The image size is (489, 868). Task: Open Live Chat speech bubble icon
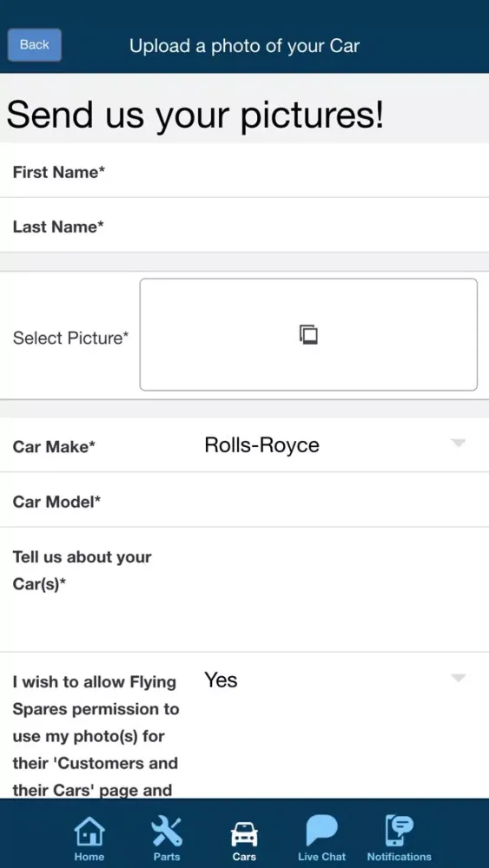[x=321, y=831]
